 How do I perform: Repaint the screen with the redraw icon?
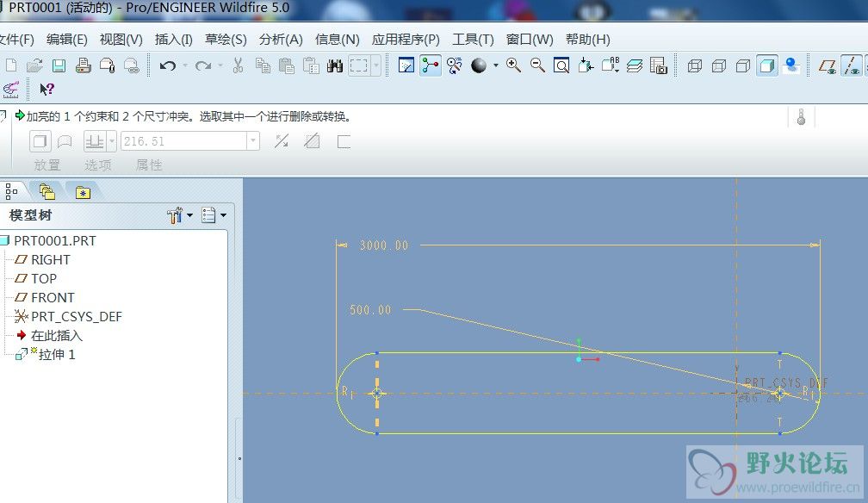tap(406, 65)
